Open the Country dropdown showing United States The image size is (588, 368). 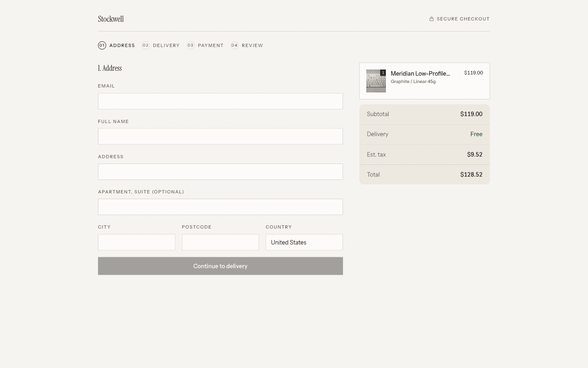pyautogui.click(x=304, y=242)
